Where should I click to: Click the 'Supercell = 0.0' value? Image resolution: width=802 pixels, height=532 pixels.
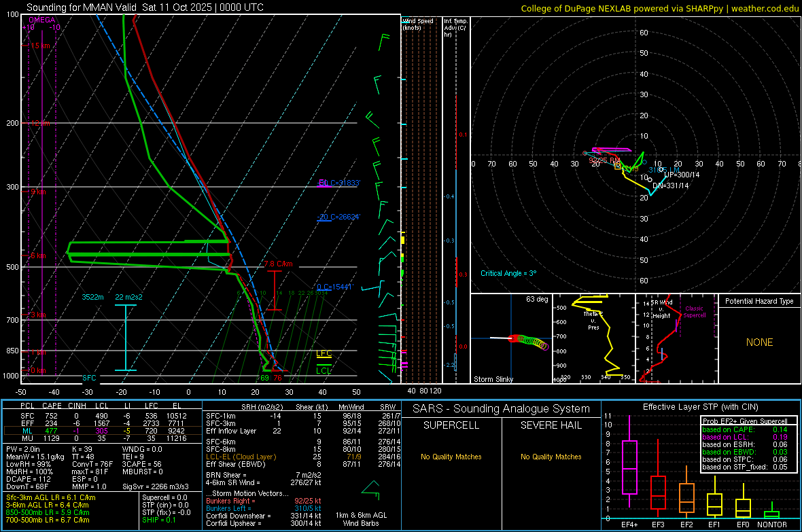164,498
